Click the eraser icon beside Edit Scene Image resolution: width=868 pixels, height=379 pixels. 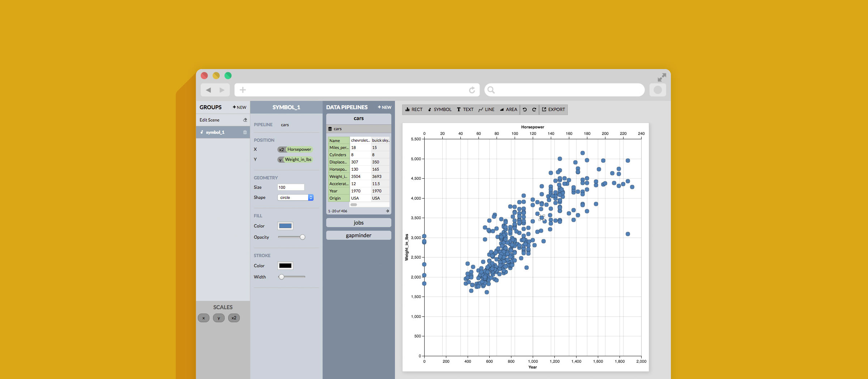point(245,120)
